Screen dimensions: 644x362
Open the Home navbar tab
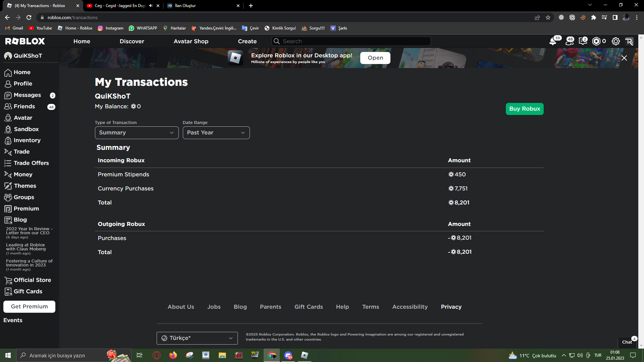point(82,42)
